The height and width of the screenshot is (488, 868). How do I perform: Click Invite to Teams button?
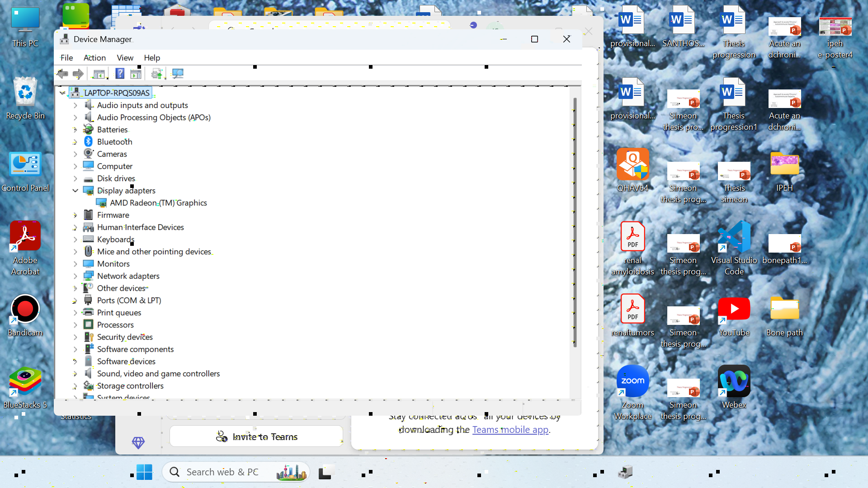[256, 436]
